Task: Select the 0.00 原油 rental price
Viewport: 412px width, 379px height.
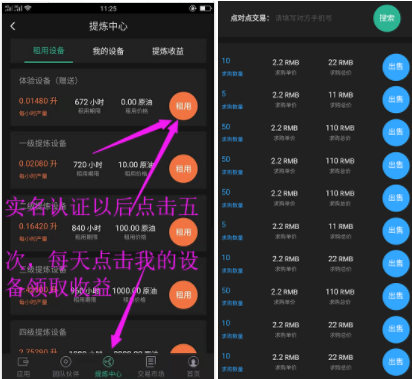Action: (136, 102)
